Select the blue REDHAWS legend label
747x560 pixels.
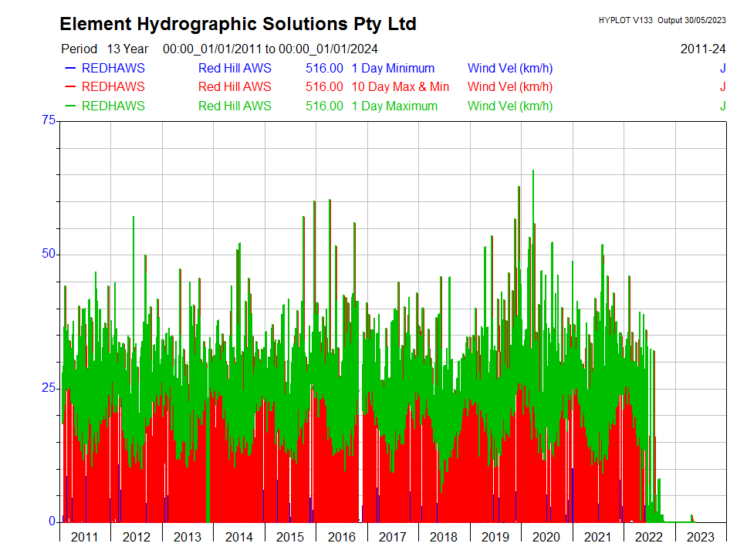click(113, 68)
